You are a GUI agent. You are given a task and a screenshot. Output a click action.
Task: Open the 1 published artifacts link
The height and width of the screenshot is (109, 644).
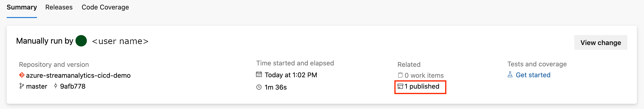pos(421,86)
